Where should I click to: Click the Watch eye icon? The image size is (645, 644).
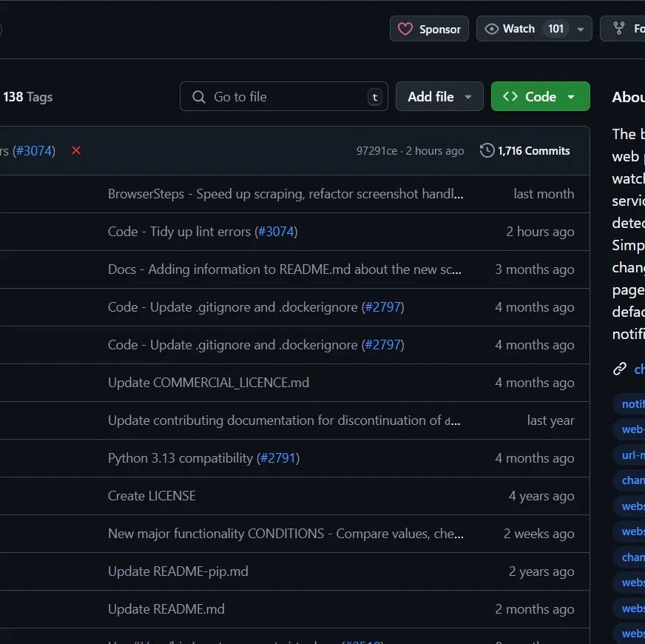(x=492, y=29)
